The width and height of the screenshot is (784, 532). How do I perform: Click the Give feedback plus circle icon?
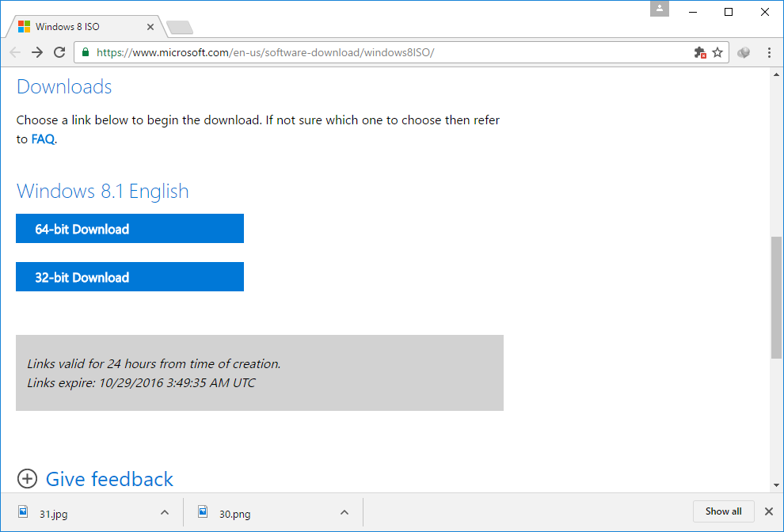click(27, 478)
